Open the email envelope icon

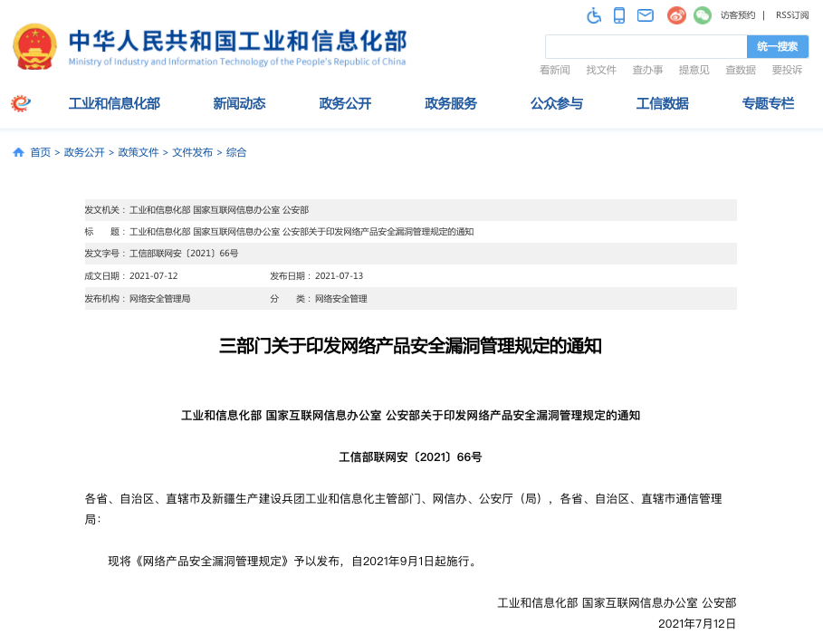[646, 15]
